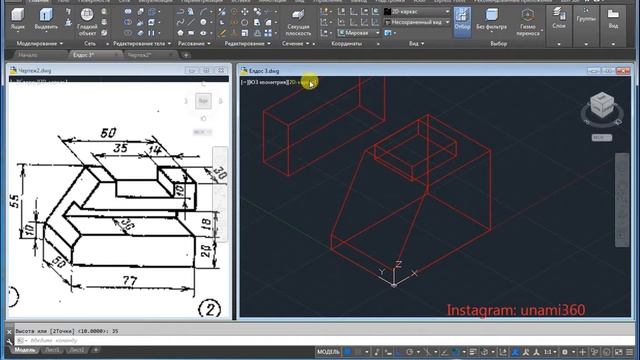Click the ЮЗ изометрия viewport view control
Screen dimensions: 640x360
(x=267, y=82)
